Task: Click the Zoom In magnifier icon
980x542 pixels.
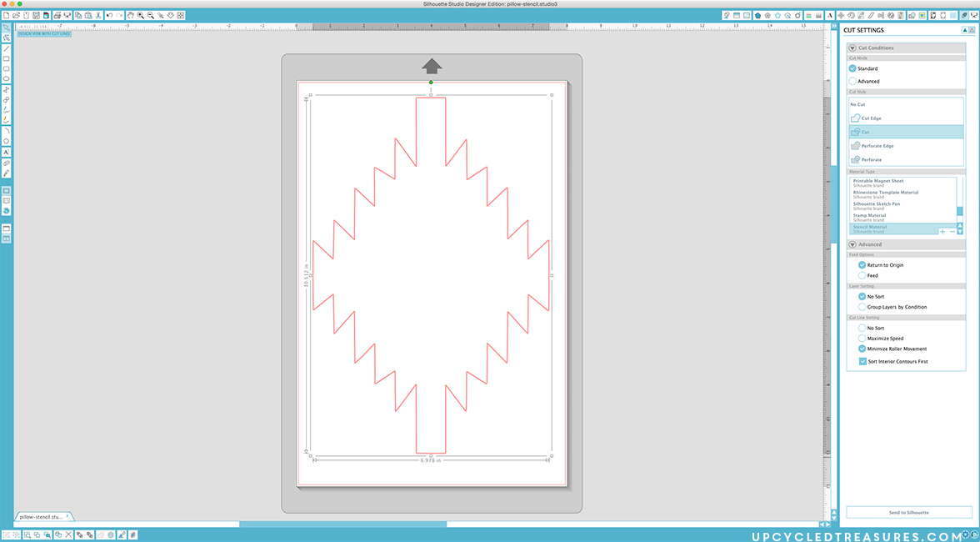Action: 140,15
